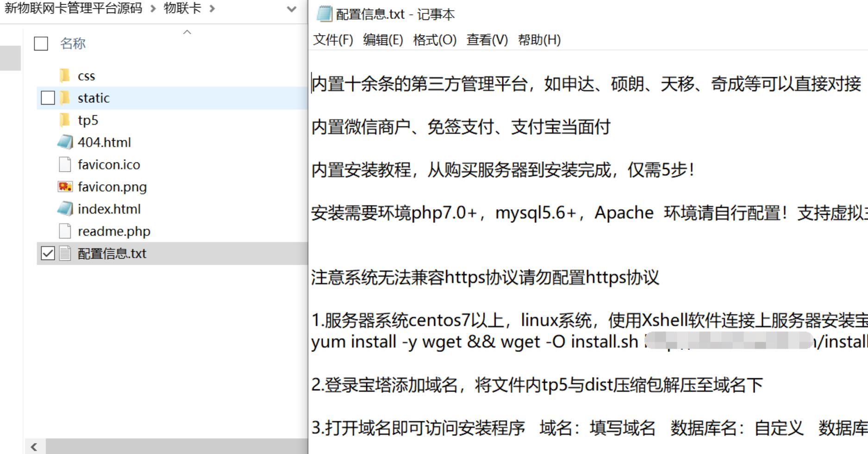868x454 pixels.
Task: Click the sort arrow above the 名称 column
Action: tap(187, 32)
